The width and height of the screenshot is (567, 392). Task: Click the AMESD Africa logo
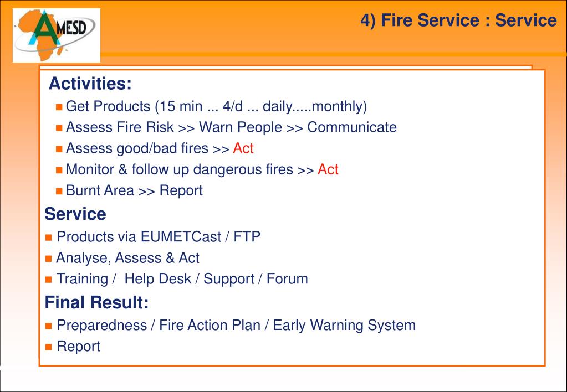coord(57,35)
